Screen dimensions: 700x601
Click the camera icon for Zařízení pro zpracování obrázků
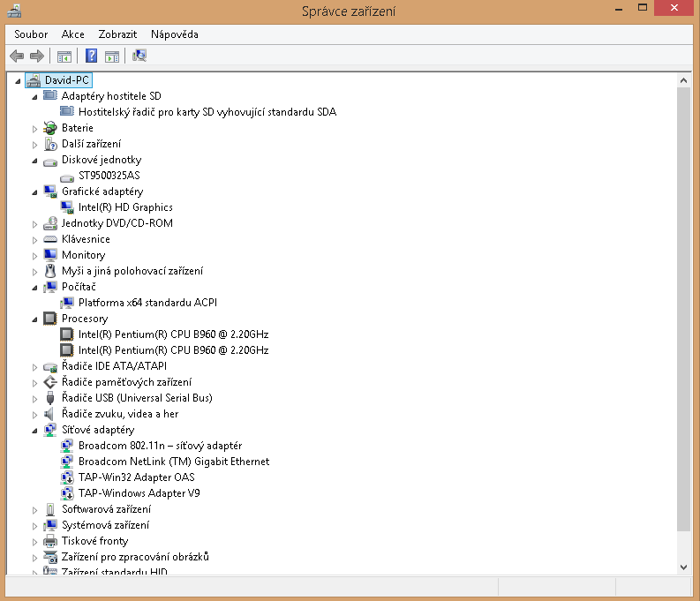pyautogui.click(x=50, y=557)
